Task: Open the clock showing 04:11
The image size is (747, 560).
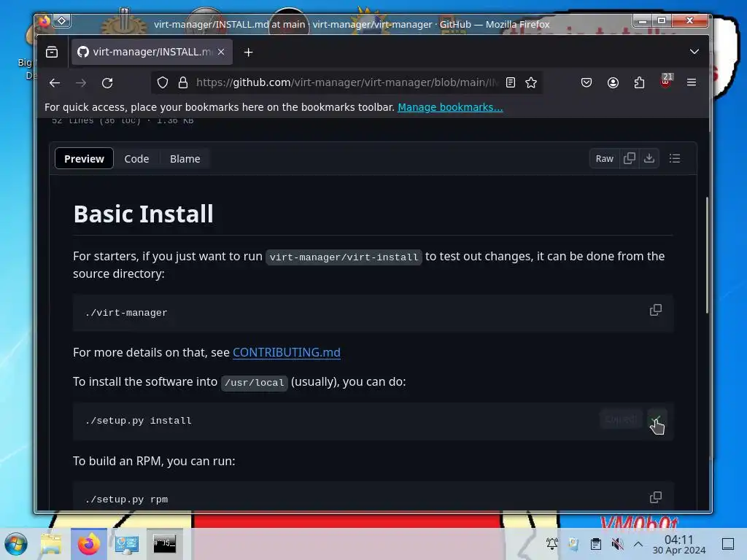Action: point(679,544)
